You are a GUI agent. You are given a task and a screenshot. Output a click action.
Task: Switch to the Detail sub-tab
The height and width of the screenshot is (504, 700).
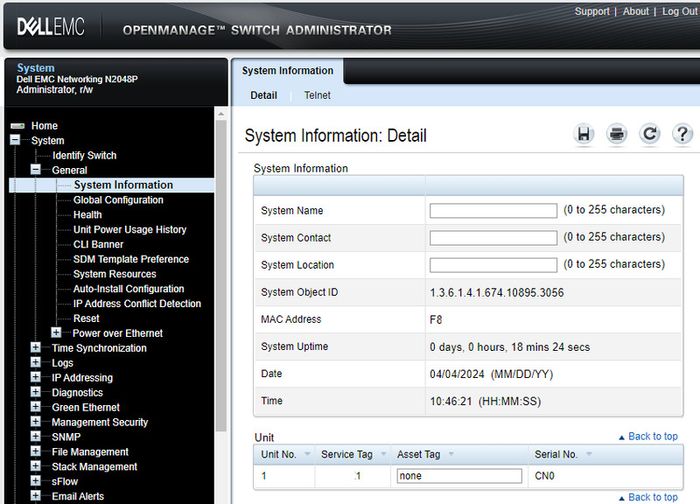tap(263, 95)
